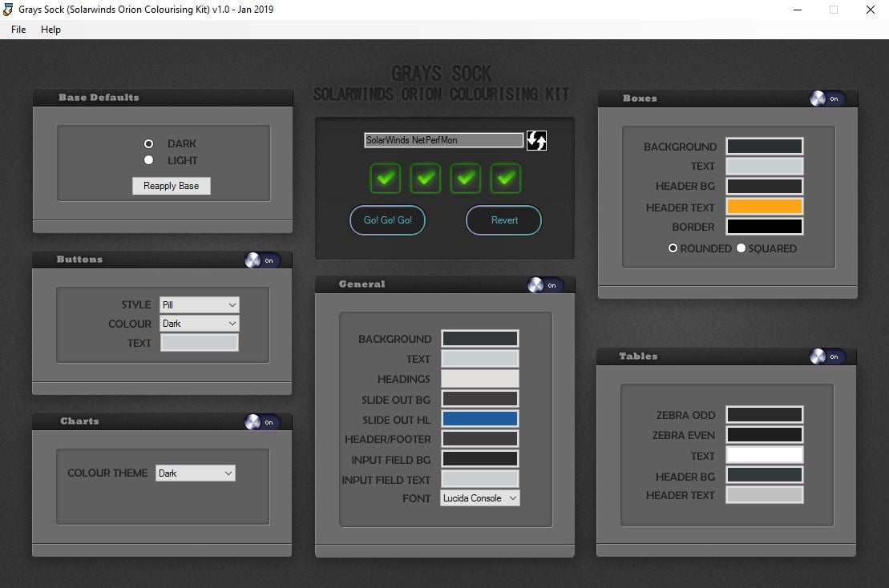Pick the General TEXT colour swatch
889x588 pixels.
[x=480, y=359]
